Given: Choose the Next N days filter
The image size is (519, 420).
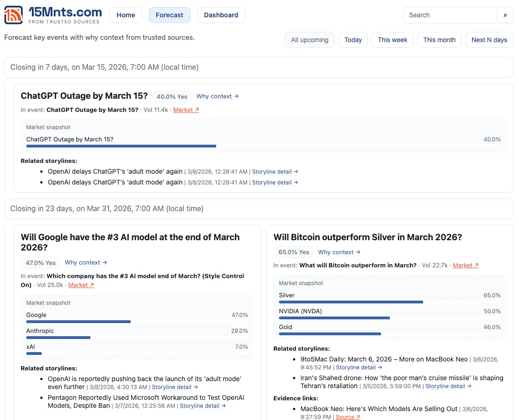Looking at the screenshot, I should click(x=489, y=40).
